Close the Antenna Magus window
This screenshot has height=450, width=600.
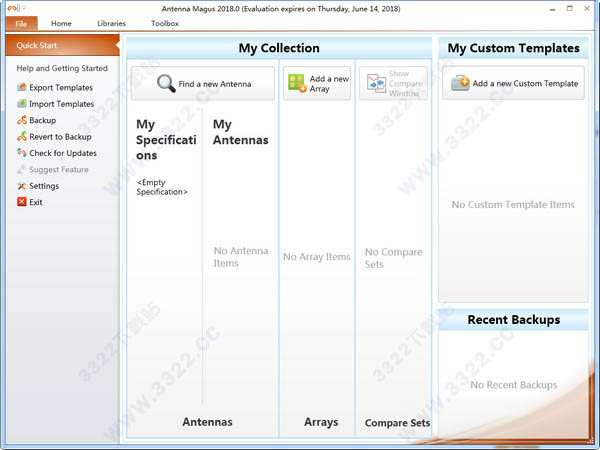coord(587,8)
